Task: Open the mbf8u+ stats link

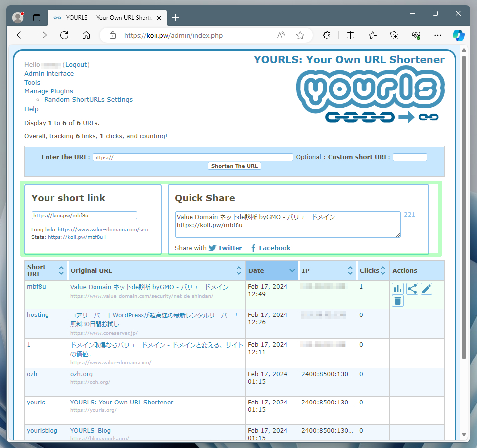Action: [78, 237]
